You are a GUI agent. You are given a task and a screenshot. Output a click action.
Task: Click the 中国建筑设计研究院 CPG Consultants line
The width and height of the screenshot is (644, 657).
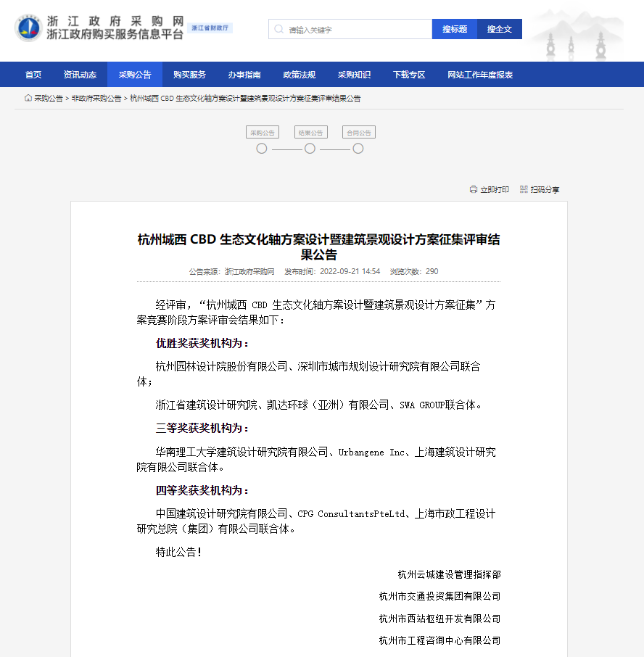coord(316,521)
